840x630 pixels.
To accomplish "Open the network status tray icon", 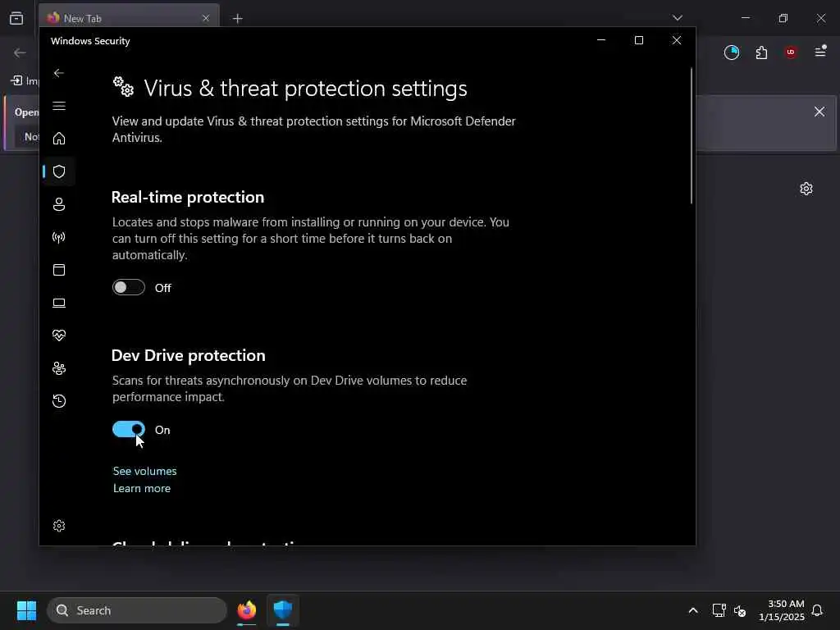I will (x=719, y=610).
